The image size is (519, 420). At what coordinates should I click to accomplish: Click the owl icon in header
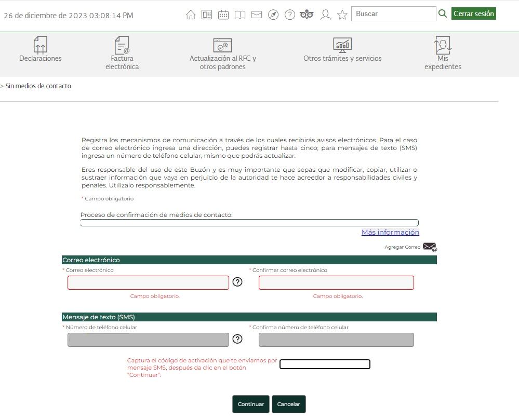point(307,15)
